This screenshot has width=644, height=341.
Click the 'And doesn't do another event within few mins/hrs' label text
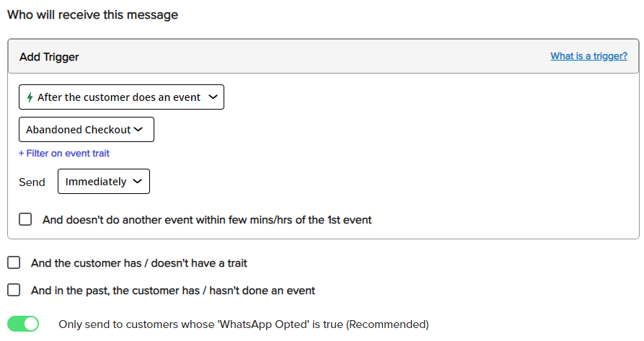207,220
